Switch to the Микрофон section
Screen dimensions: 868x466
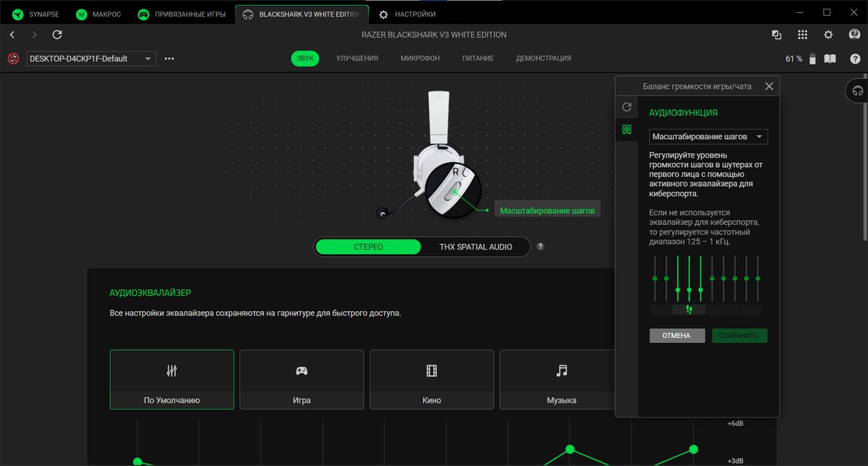(420, 59)
